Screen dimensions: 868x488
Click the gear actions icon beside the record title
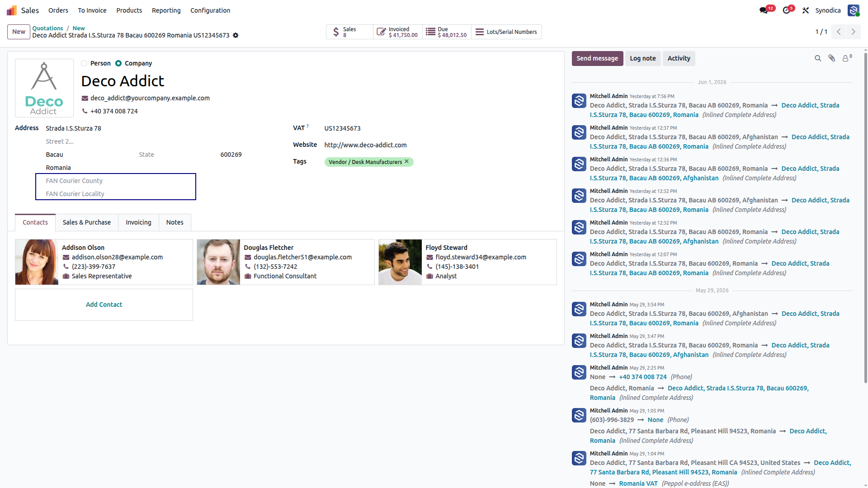[236, 35]
